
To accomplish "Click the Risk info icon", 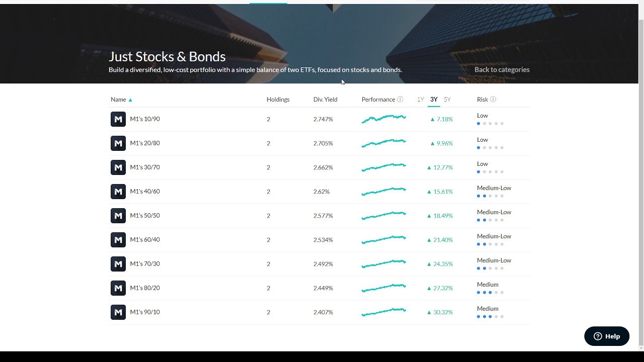I will coord(493,100).
